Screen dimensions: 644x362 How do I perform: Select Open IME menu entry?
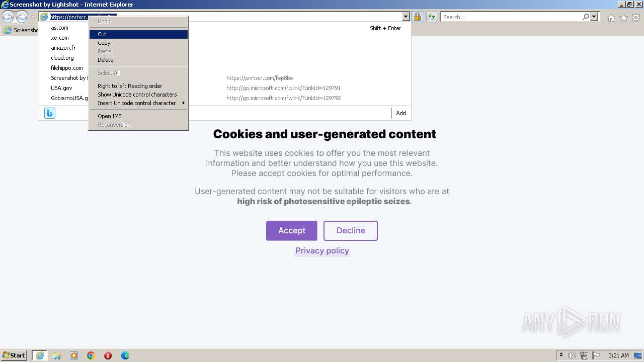[x=138, y=116]
